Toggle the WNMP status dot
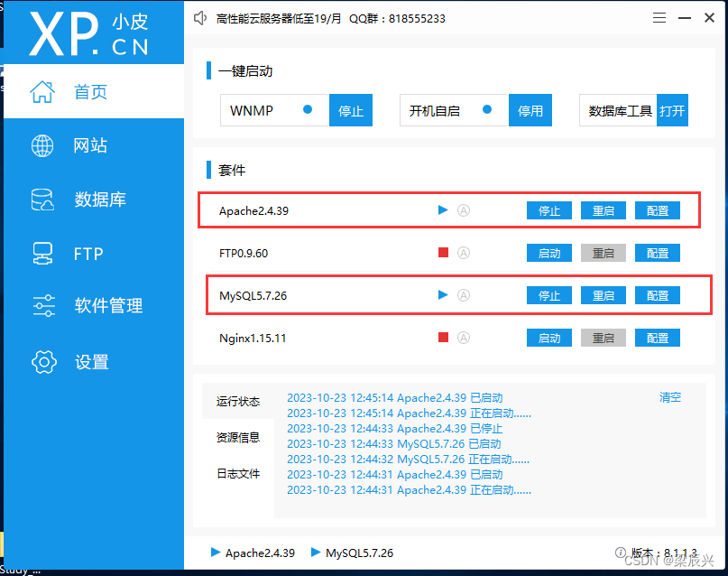The height and width of the screenshot is (576, 728). click(308, 109)
